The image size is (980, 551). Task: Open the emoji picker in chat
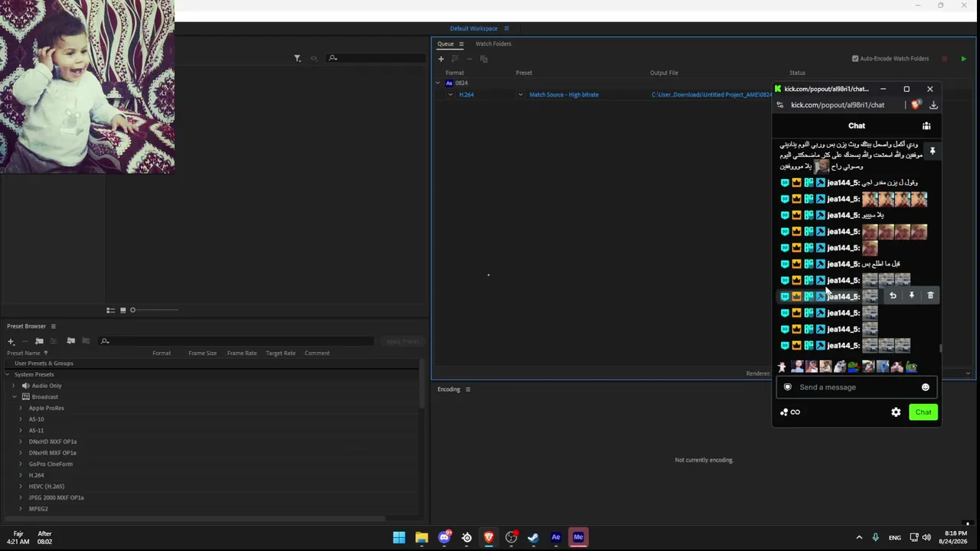pos(926,387)
